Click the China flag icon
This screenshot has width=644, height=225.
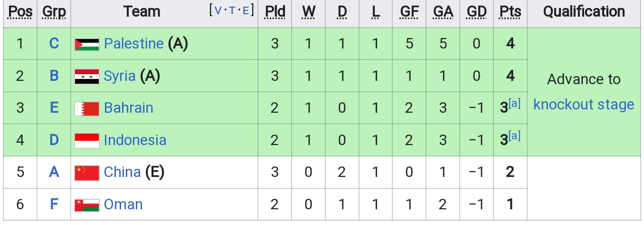(x=87, y=172)
